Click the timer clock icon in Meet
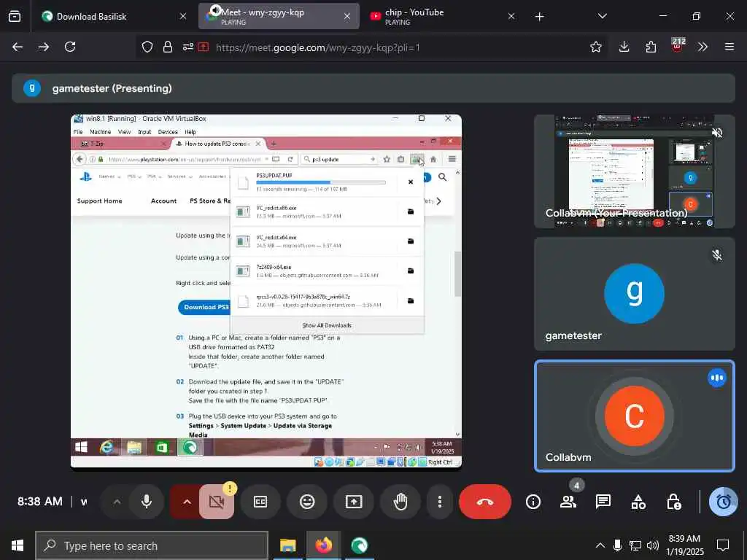 tap(723, 502)
